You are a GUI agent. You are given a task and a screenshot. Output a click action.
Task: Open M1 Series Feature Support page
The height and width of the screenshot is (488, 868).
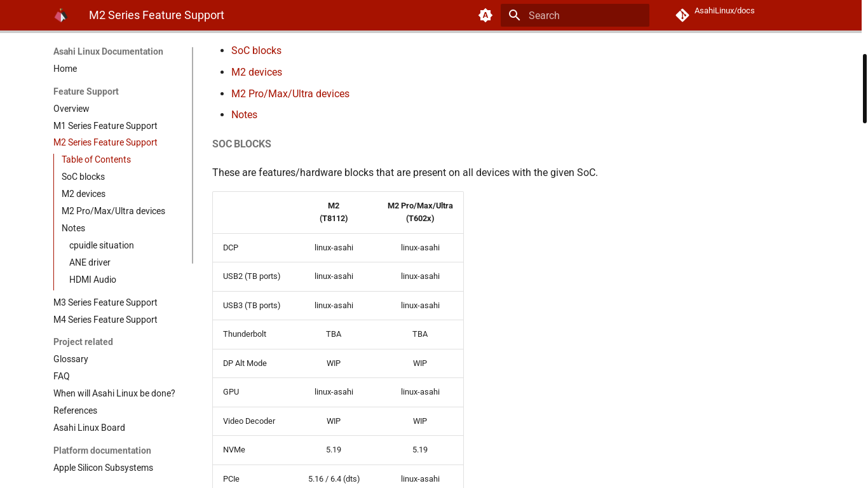click(x=105, y=126)
